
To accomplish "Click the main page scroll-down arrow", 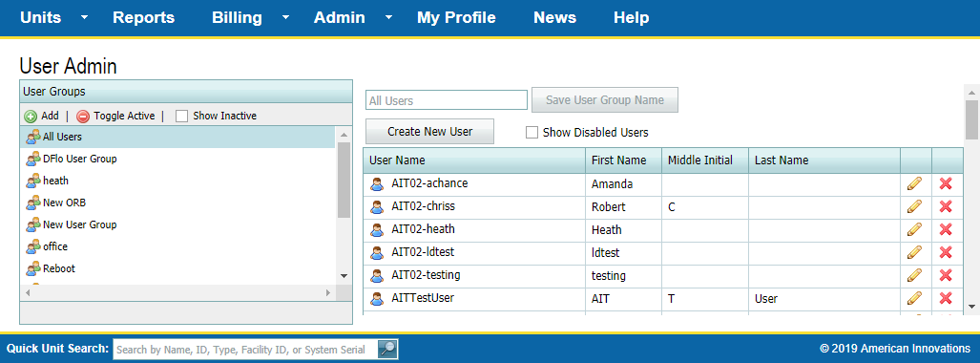I will point(971,306).
